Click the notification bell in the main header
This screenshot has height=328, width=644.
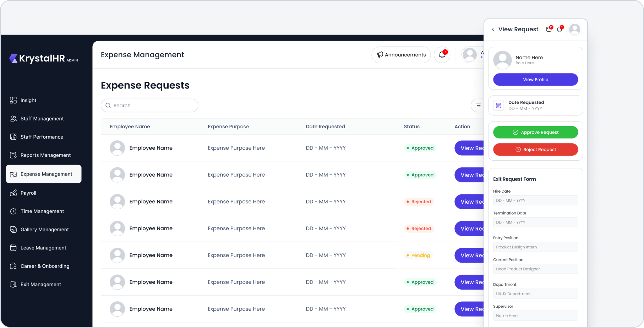click(442, 55)
